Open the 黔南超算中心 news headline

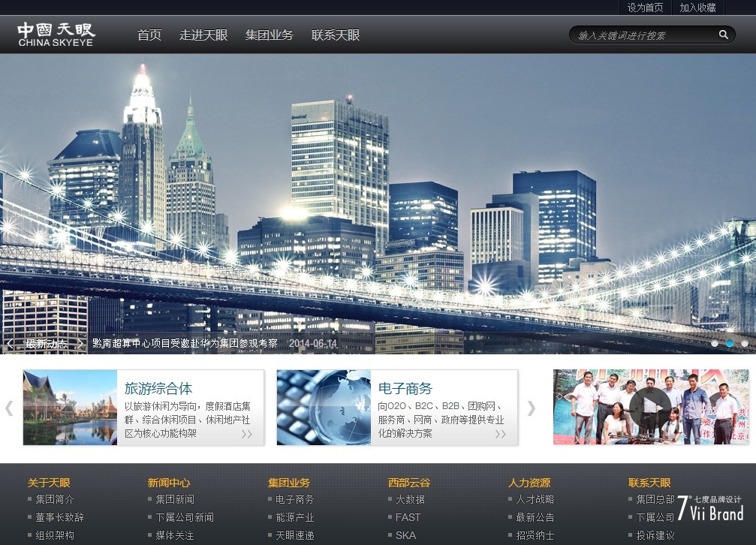[x=185, y=344]
